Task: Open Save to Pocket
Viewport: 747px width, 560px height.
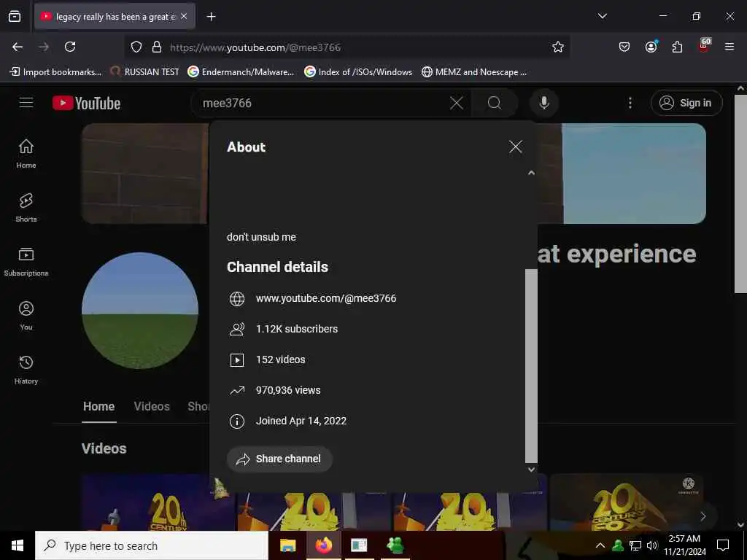Action: point(624,47)
